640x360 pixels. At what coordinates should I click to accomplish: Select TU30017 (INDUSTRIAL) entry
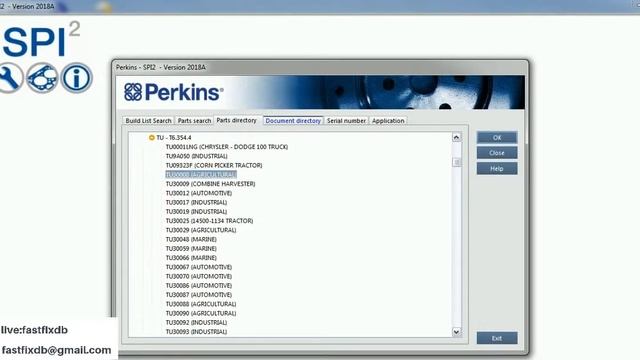coord(196,202)
